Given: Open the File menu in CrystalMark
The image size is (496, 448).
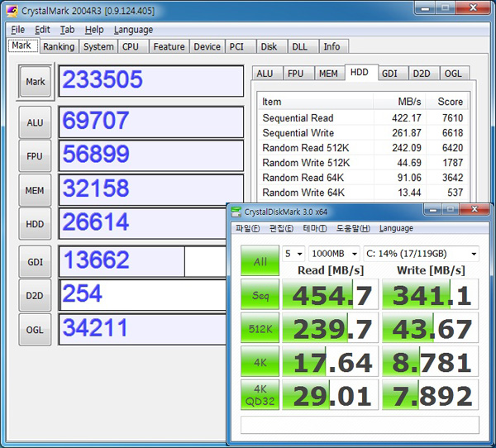Looking at the screenshot, I should (17, 30).
